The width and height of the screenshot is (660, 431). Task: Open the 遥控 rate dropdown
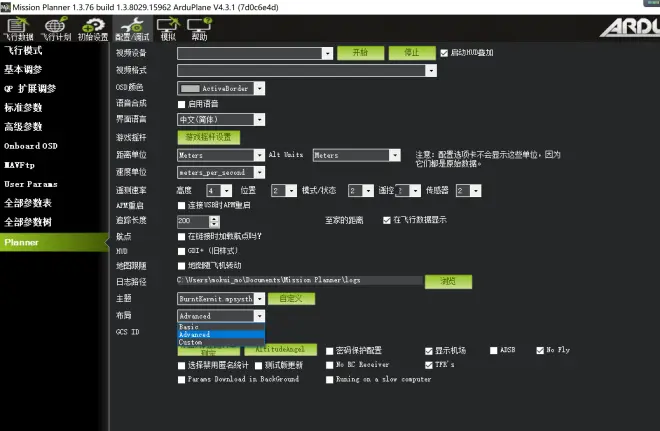[408, 191]
